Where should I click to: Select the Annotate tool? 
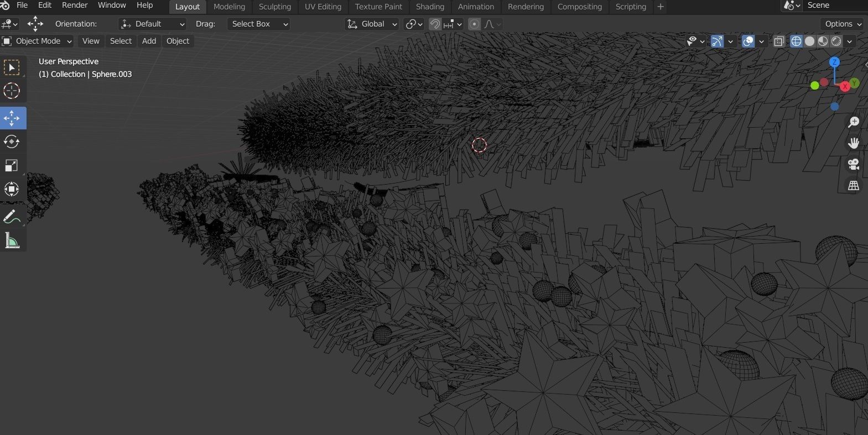click(x=12, y=217)
